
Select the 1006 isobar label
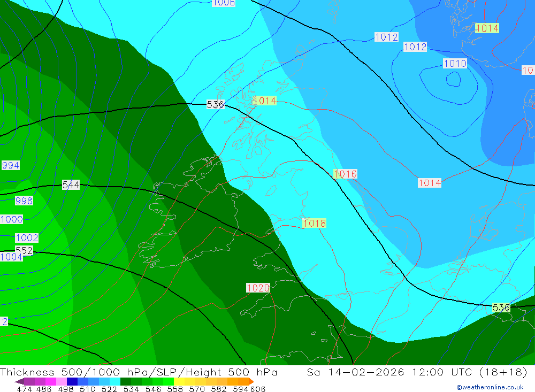(x=224, y=3)
